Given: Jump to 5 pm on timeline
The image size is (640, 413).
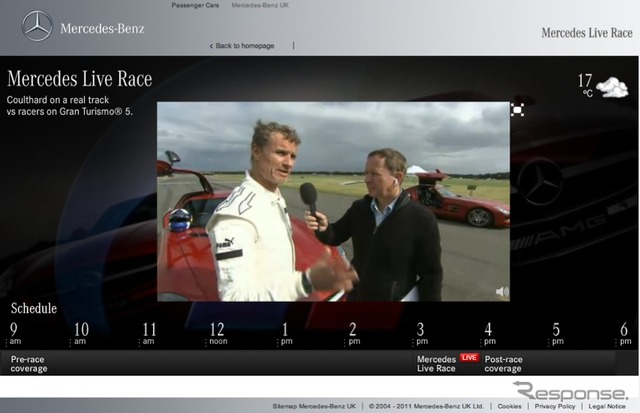Looking at the screenshot, I should pyautogui.click(x=557, y=333).
